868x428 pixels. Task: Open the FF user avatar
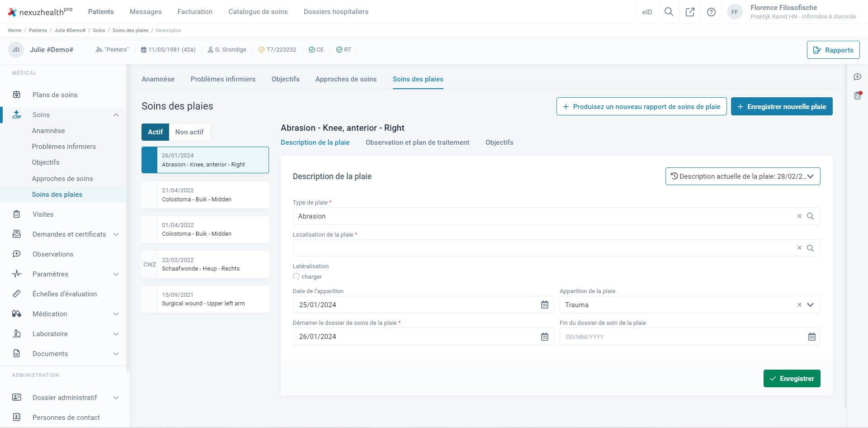pos(735,12)
